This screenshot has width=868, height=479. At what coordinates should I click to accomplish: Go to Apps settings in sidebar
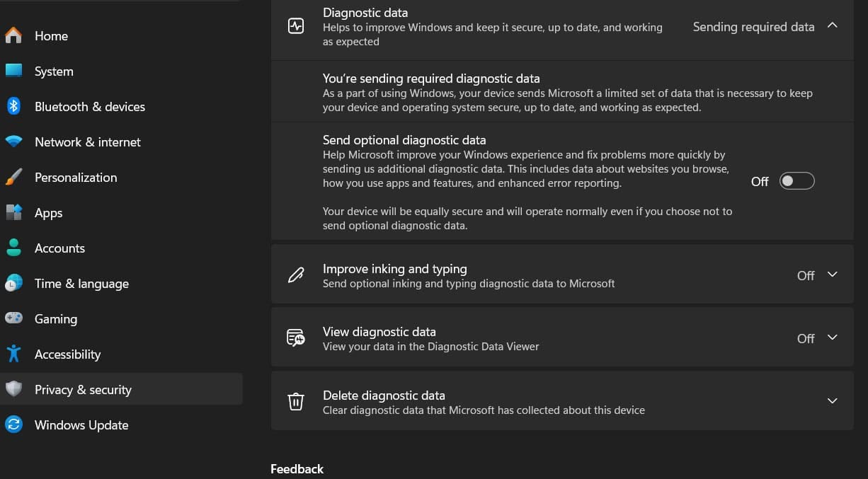[x=48, y=213]
